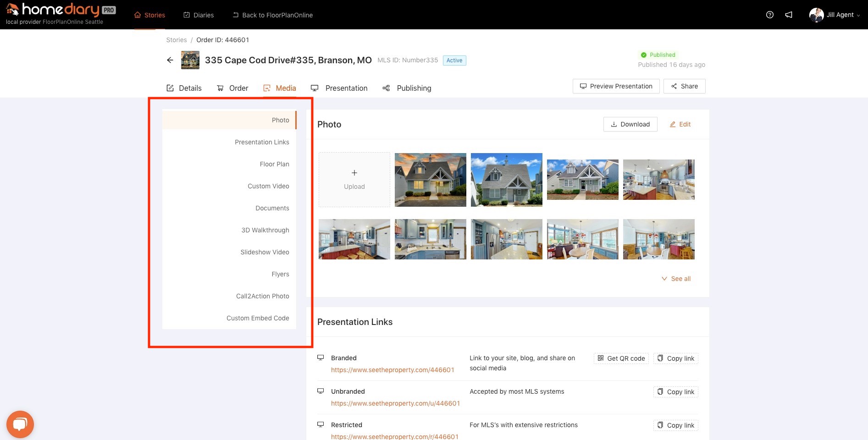Image resolution: width=868 pixels, height=440 pixels.
Task: Open the Jill Agent account dropdown
Action: [835, 15]
